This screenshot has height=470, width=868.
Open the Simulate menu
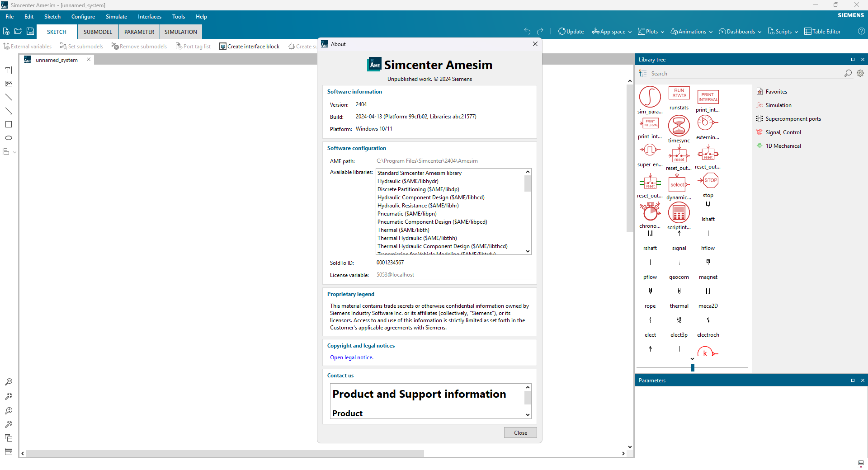(x=116, y=17)
